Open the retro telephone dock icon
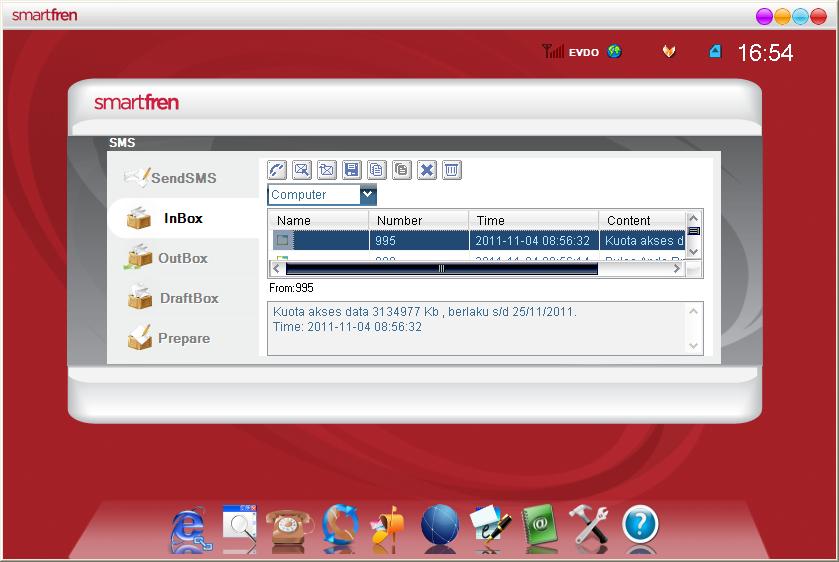 [289, 527]
